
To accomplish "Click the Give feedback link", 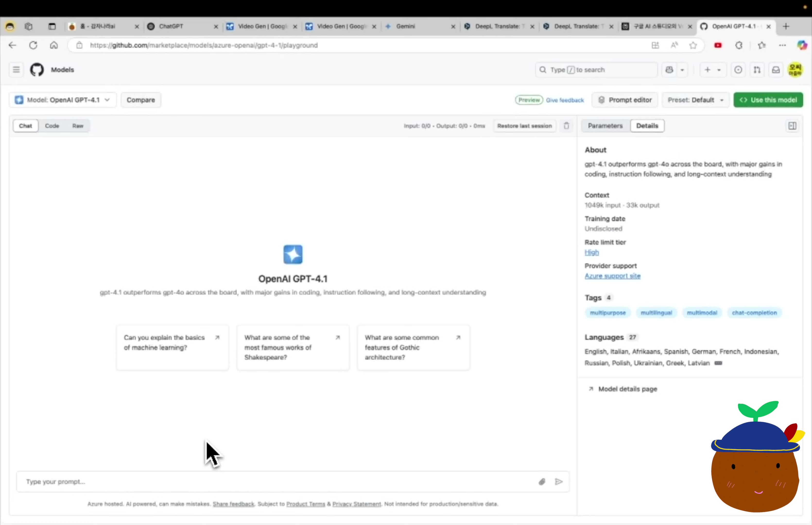I will click(x=565, y=100).
